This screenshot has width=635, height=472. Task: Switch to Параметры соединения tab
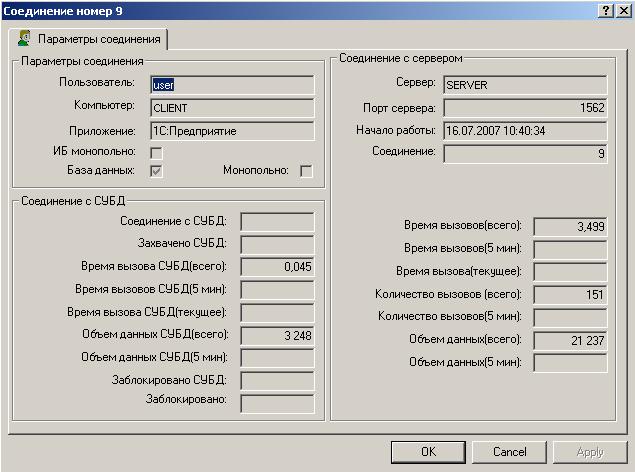pyautogui.click(x=100, y=40)
